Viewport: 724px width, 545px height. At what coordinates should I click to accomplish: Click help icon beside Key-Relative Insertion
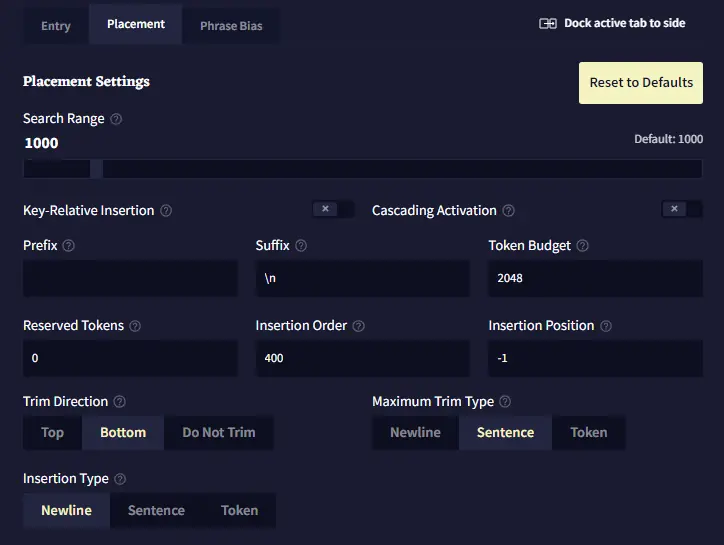[166, 211]
